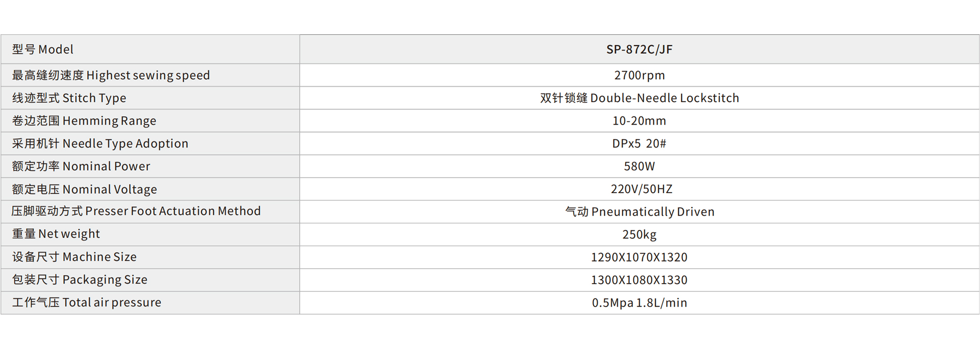Screen dimensions: 980x353
Task: Select the 1290X1070X1320 machine size value
Action: (639, 257)
